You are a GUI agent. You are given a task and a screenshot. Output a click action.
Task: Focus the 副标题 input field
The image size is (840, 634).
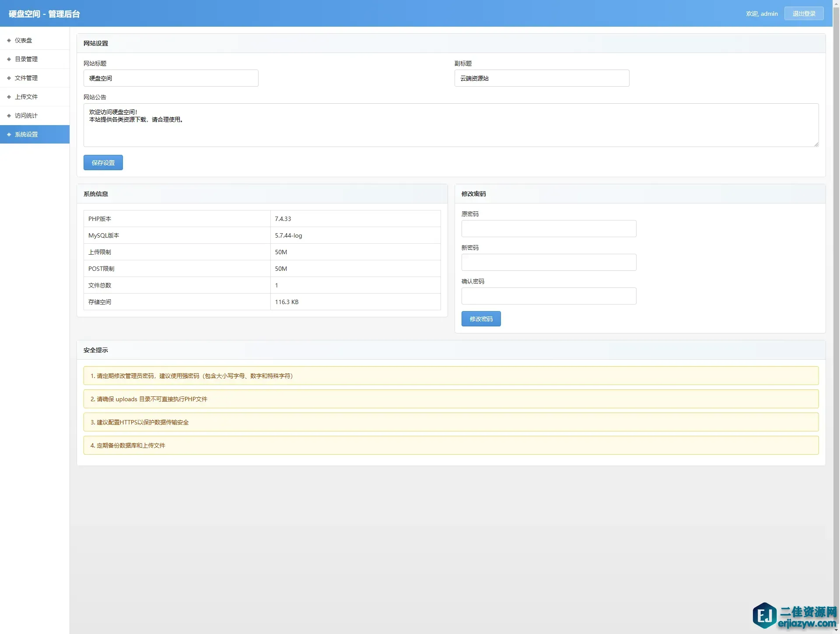pyautogui.click(x=542, y=78)
